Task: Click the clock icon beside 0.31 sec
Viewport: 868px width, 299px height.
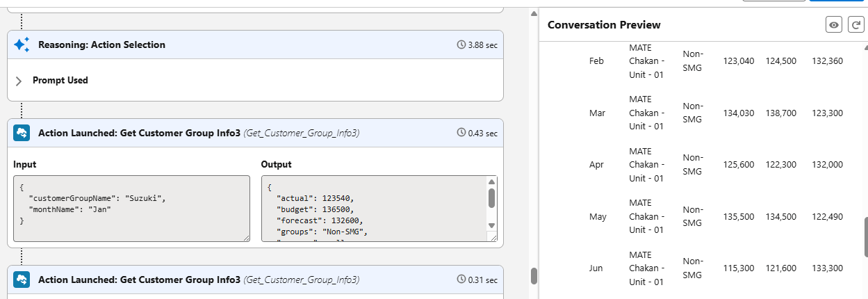Action: pos(460,280)
